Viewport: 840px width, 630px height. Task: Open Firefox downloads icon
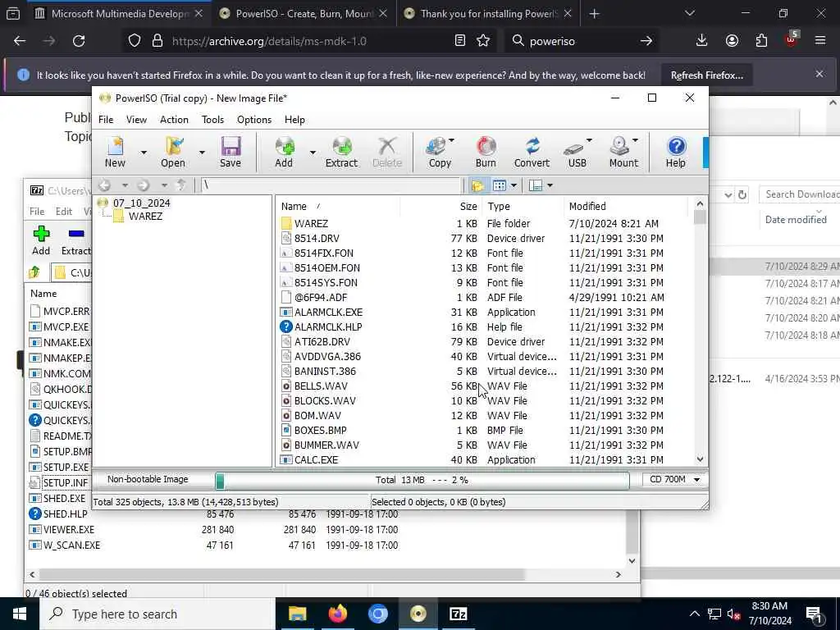[702, 41]
